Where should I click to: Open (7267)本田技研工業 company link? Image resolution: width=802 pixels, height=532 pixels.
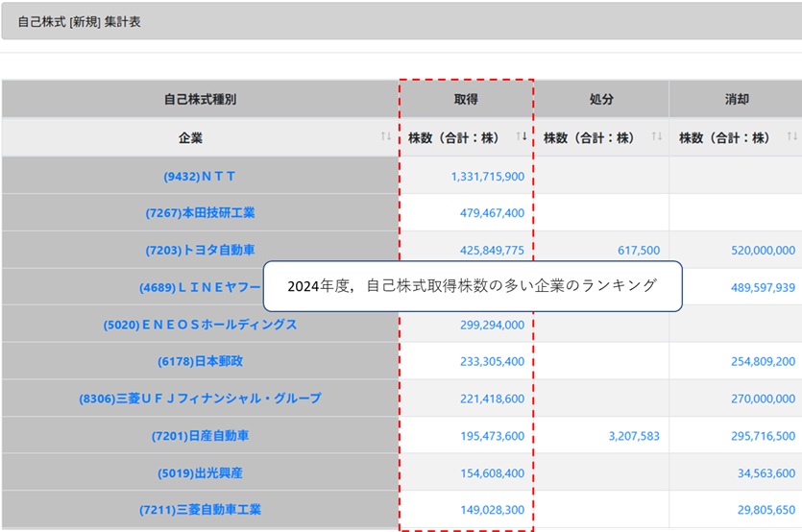coord(200,213)
